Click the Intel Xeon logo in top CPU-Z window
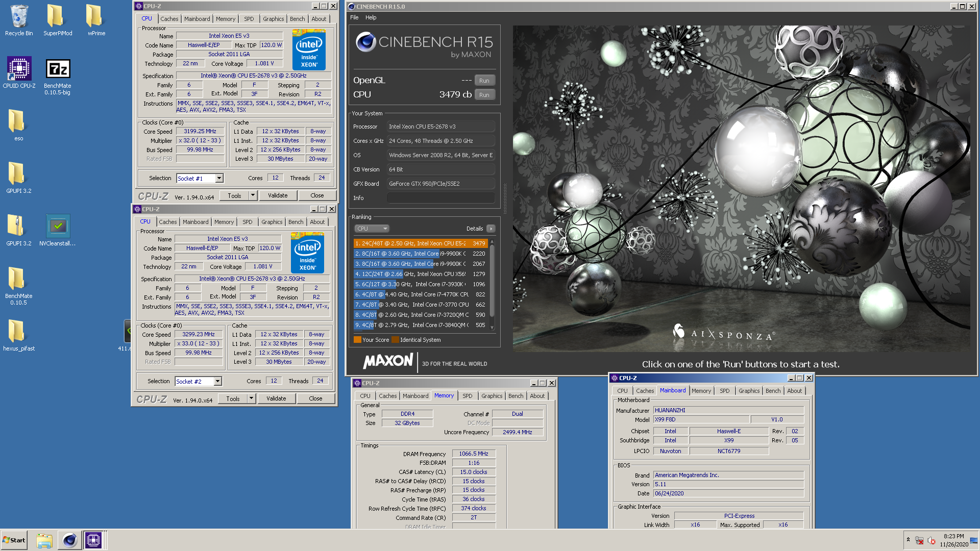This screenshot has height=551, width=980. click(x=309, y=49)
